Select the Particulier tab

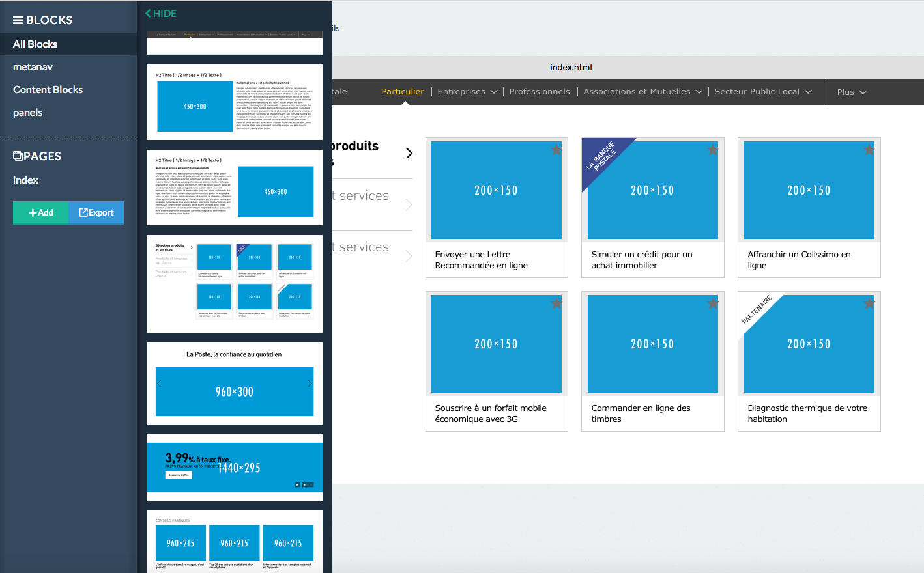(403, 92)
